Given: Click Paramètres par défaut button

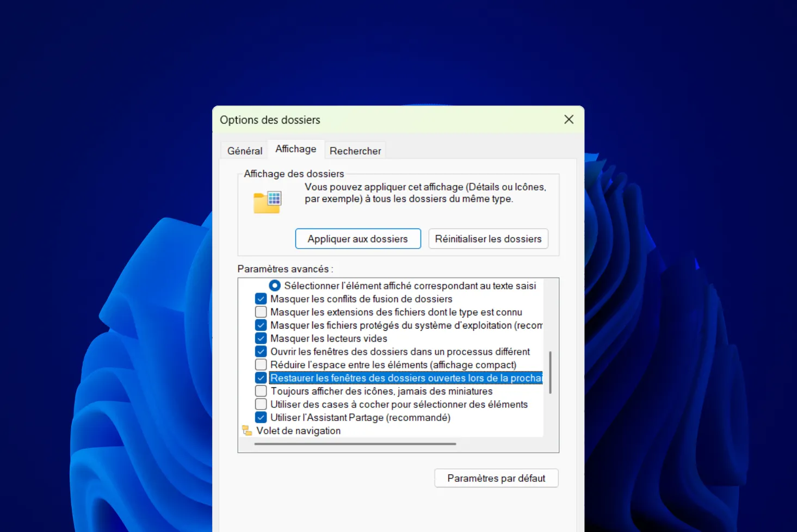Looking at the screenshot, I should coord(496,478).
